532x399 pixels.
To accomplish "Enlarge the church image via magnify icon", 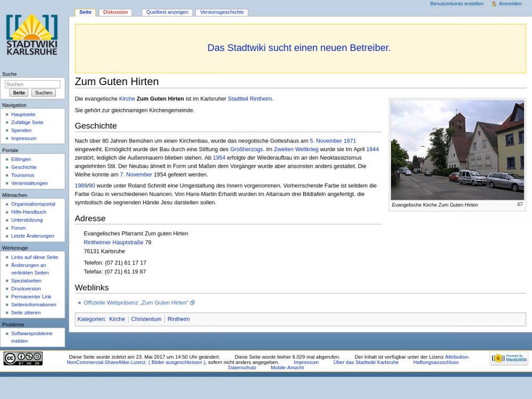I will click(x=520, y=204).
